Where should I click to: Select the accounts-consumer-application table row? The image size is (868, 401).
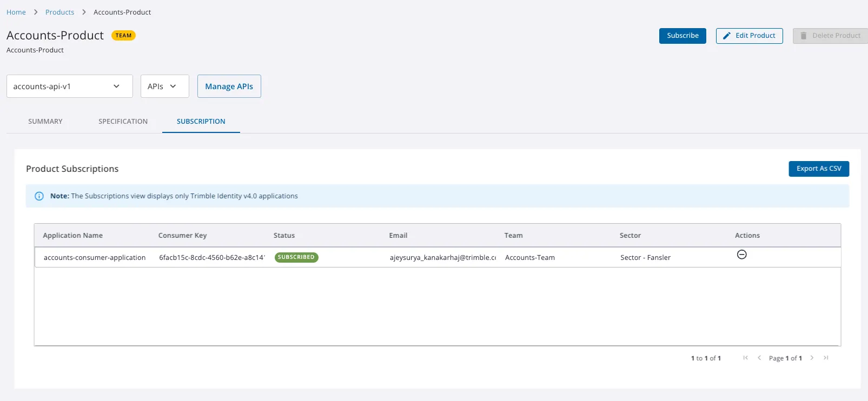coord(438,257)
